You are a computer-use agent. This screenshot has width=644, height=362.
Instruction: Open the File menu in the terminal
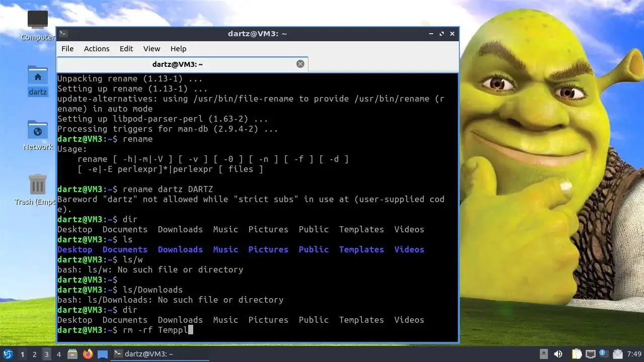coord(67,49)
